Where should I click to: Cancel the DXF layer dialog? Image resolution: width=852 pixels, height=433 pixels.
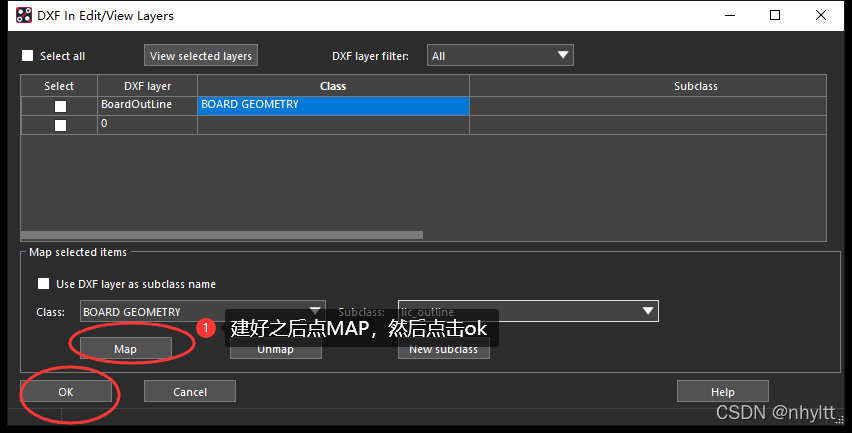[x=190, y=392]
